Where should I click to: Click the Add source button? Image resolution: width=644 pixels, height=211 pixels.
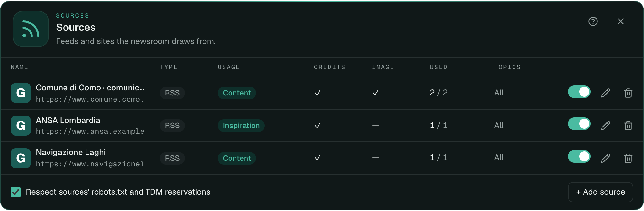coord(600,192)
